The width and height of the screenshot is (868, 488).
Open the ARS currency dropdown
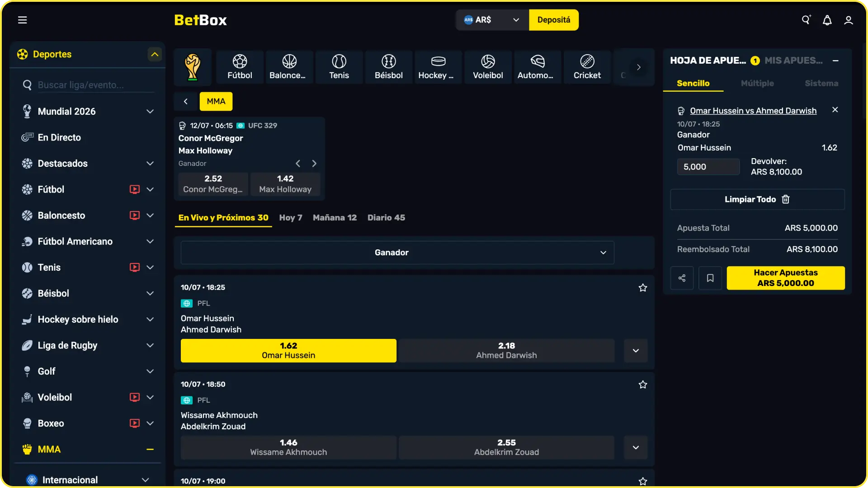click(x=492, y=20)
